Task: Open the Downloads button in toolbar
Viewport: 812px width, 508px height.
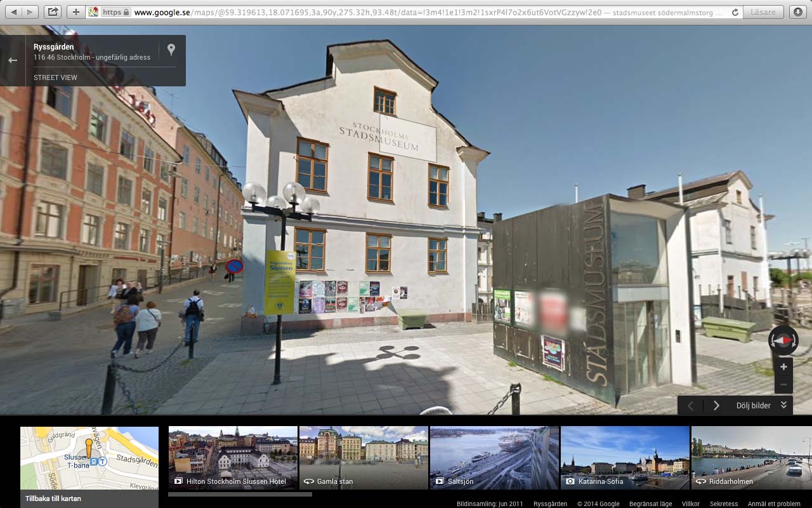Action: [798, 12]
